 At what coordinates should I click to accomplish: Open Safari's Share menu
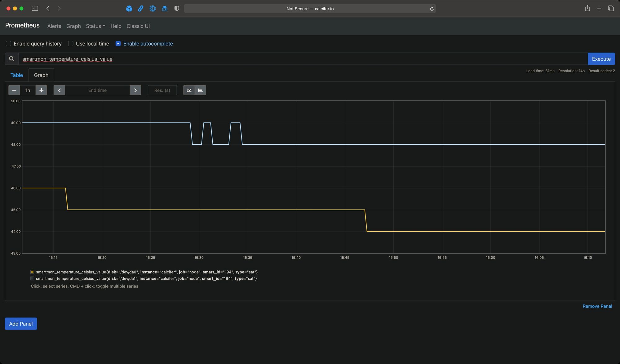coord(587,8)
